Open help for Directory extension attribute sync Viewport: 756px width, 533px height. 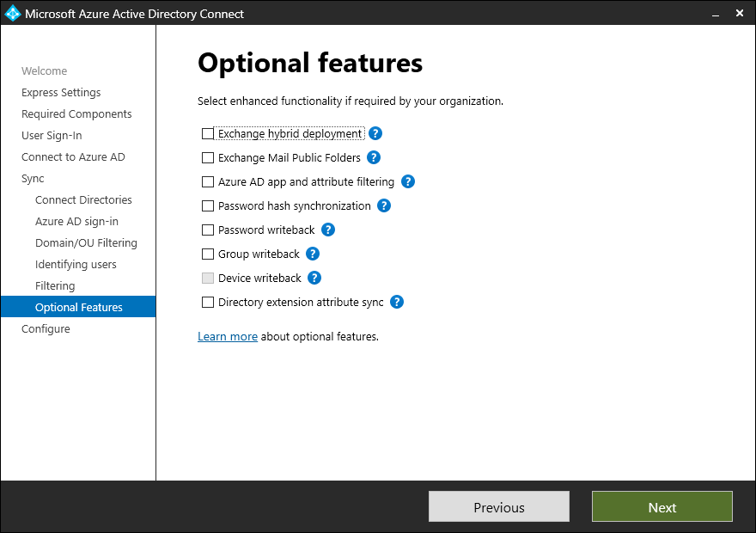(x=396, y=302)
